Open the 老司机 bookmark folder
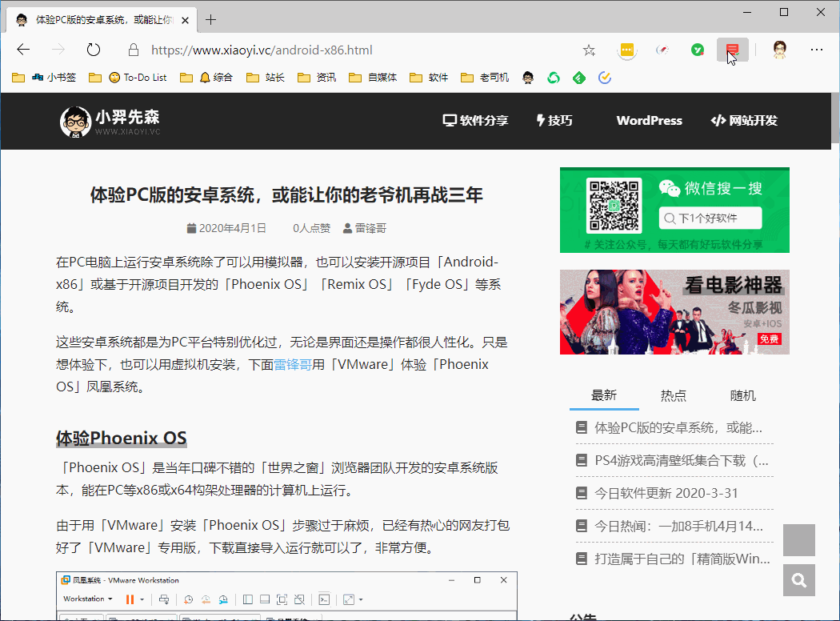Screen dimensions: 840x621 point(485,78)
